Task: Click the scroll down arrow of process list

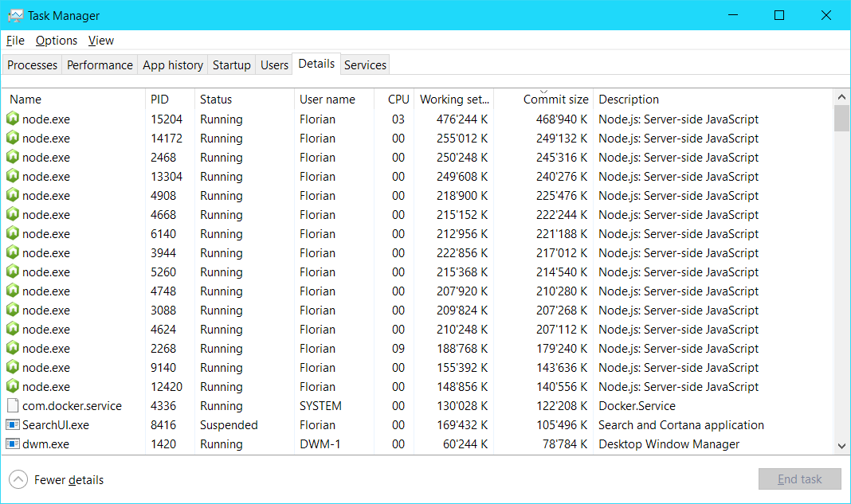Action: [x=841, y=447]
